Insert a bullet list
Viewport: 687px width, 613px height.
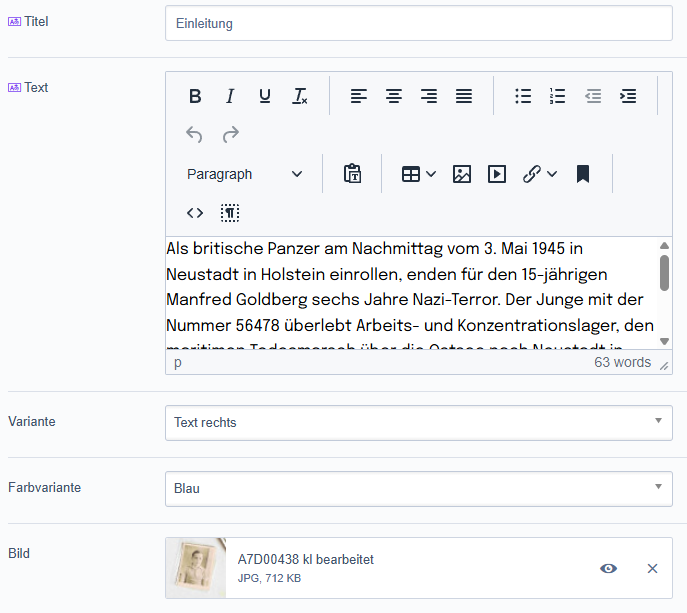point(523,96)
